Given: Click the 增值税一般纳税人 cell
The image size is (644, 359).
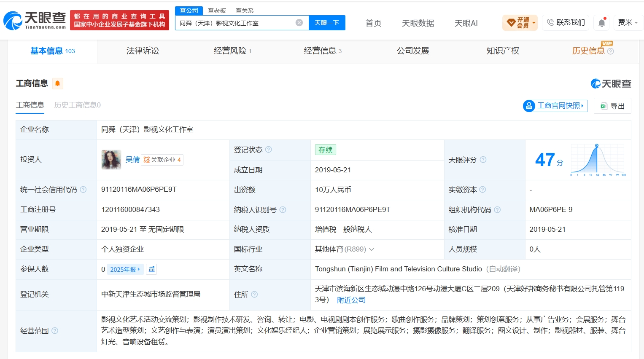Looking at the screenshot, I should pos(343,229).
